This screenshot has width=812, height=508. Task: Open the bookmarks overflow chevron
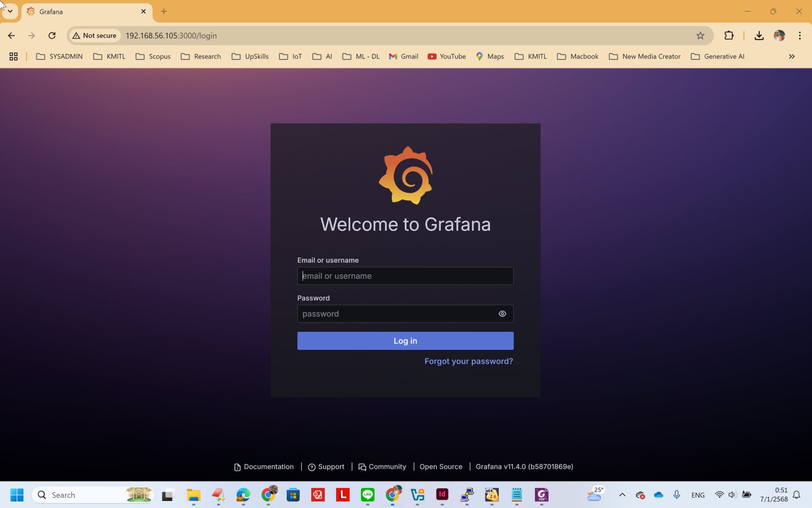point(792,56)
